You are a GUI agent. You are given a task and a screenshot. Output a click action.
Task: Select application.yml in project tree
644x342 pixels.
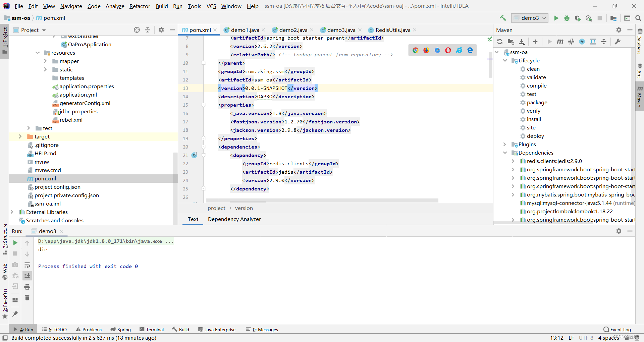click(x=78, y=95)
